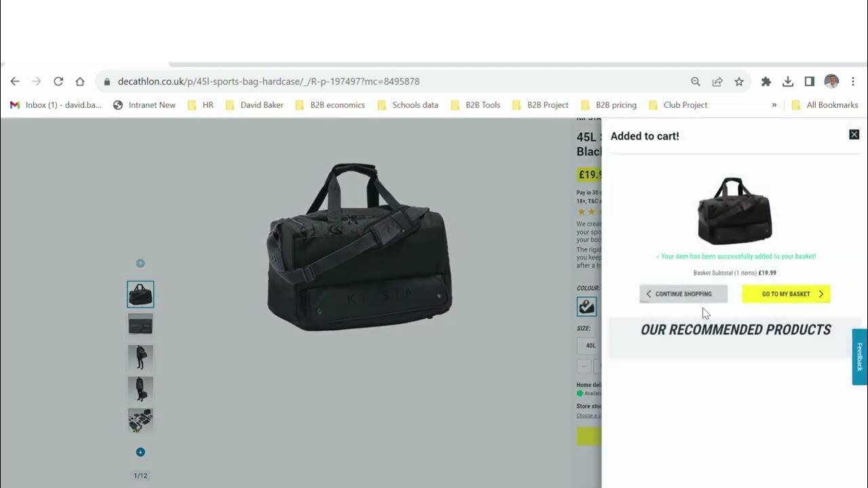Image resolution: width=868 pixels, height=488 pixels.
Task: Toggle the browser side panel
Action: point(810,81)
